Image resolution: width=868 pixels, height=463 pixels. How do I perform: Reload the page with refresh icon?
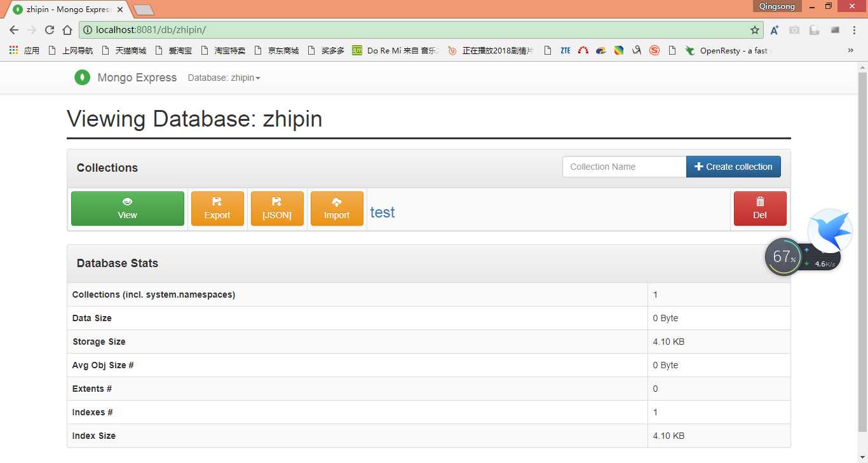[x=50, y=30]
